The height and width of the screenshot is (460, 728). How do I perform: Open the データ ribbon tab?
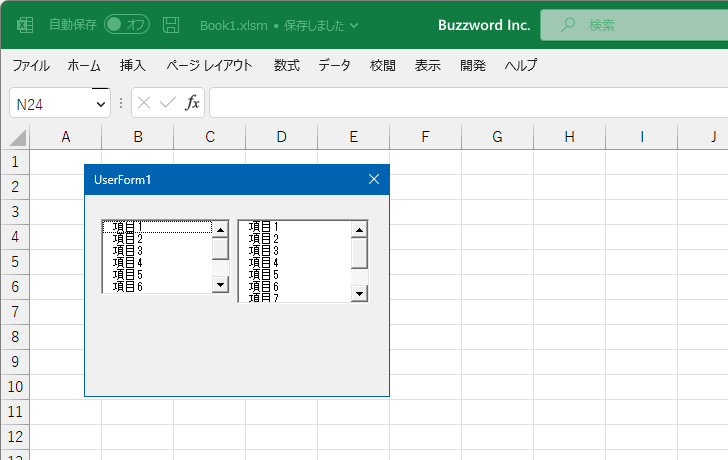tap(334, 65)
